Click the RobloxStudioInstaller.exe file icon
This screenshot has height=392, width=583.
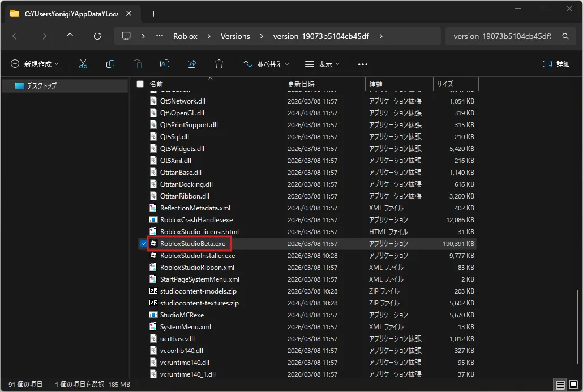point(153,255)
